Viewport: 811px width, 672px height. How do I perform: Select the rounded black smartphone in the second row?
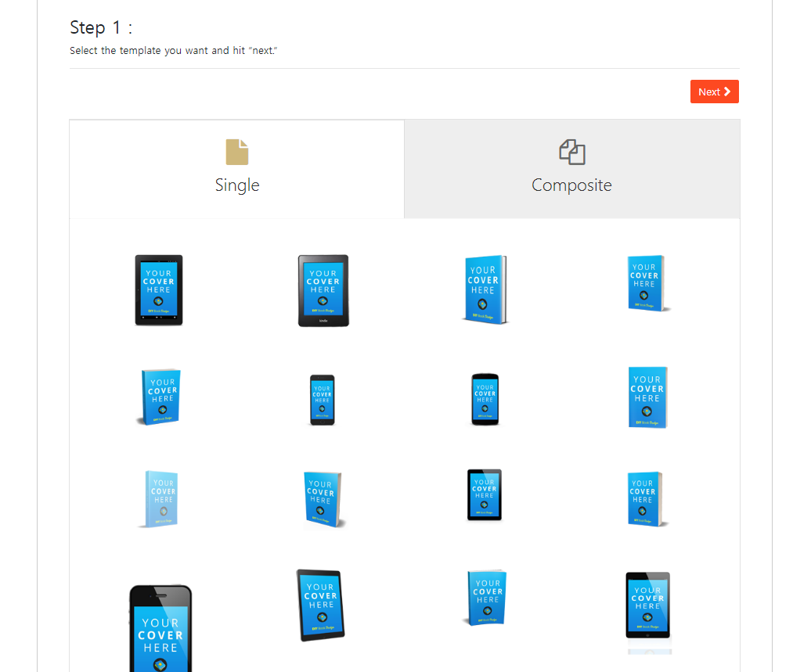[x=485, y=399]
